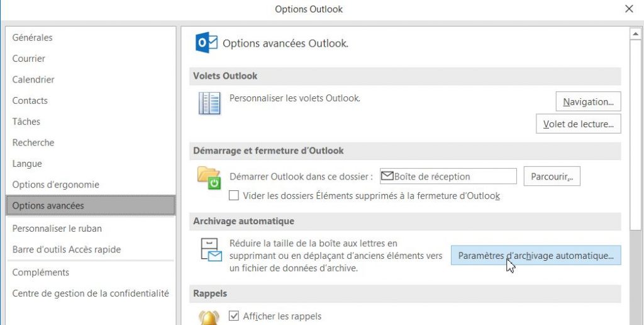Close the Options Outlook dialog
The image size is (644, 325).
point(629,9)
